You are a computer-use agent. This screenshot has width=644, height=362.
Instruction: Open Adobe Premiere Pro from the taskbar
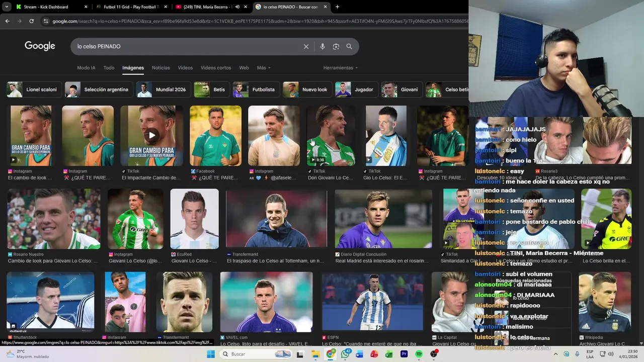pos(404,354)
